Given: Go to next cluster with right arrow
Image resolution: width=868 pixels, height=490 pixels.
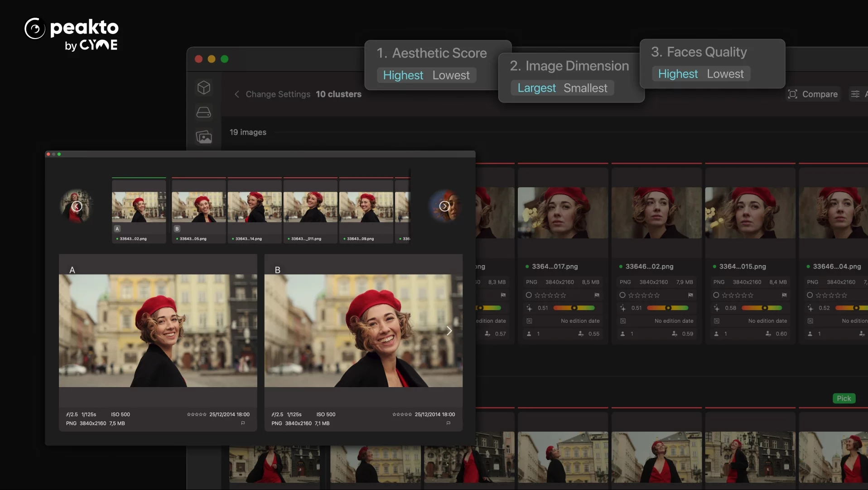Looking at the screenshot, I should [x=444, y=206].
